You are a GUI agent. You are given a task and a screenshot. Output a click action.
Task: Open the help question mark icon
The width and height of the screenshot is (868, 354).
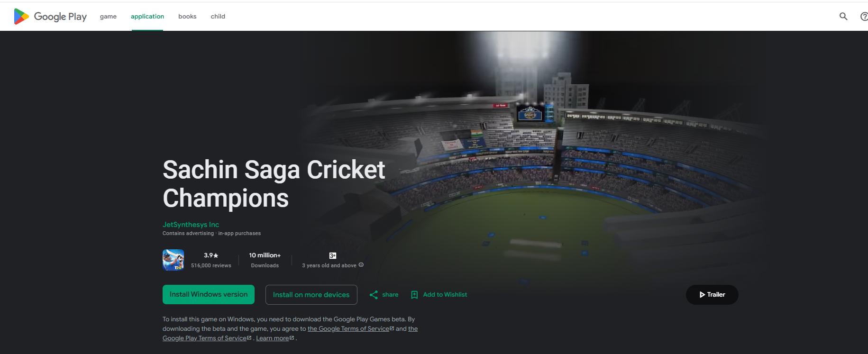864,17
